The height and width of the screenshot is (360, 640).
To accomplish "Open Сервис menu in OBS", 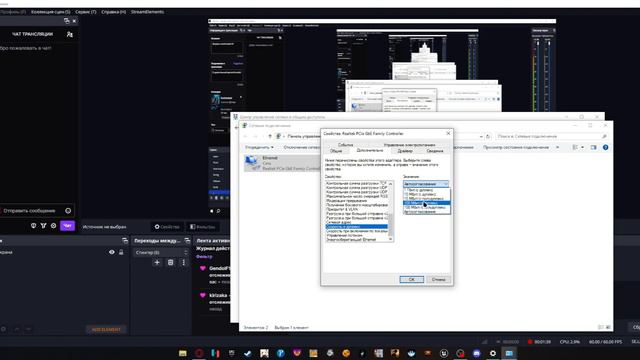I will coord(86,12).
